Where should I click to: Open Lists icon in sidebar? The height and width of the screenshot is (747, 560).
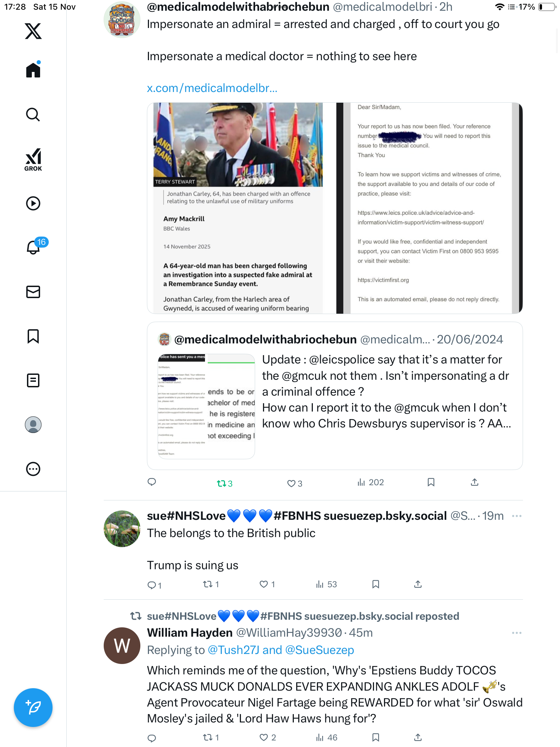[33, 380]
